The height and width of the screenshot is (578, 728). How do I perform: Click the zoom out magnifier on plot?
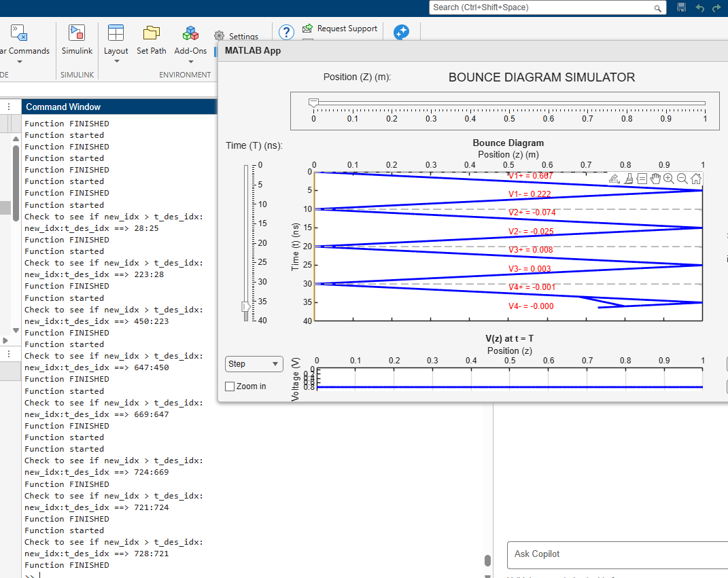coord(682,179)
